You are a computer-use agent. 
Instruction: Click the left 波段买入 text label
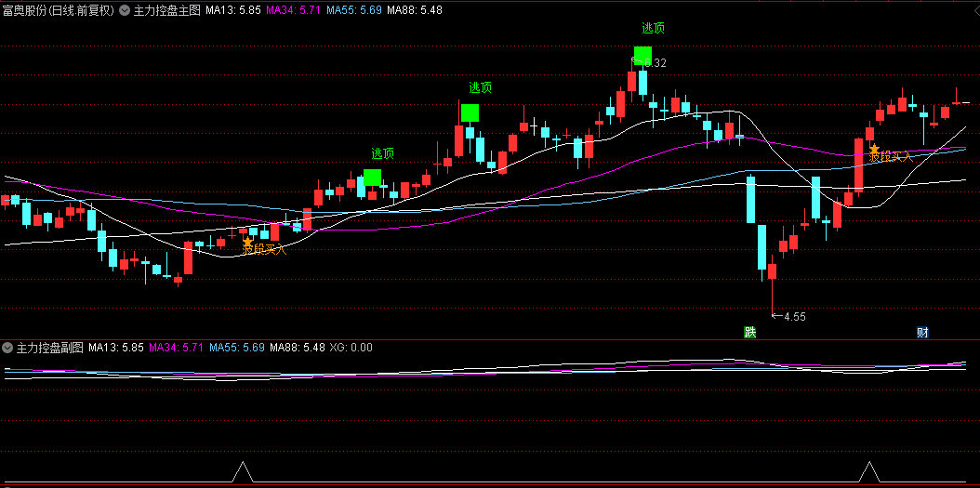[x=264, y=250]
